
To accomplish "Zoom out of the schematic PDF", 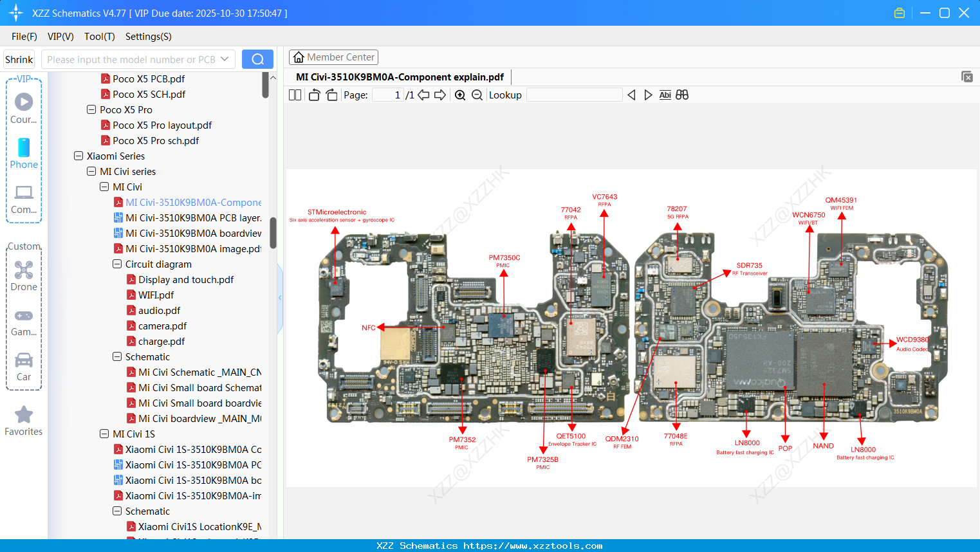I will click(477, 95).
